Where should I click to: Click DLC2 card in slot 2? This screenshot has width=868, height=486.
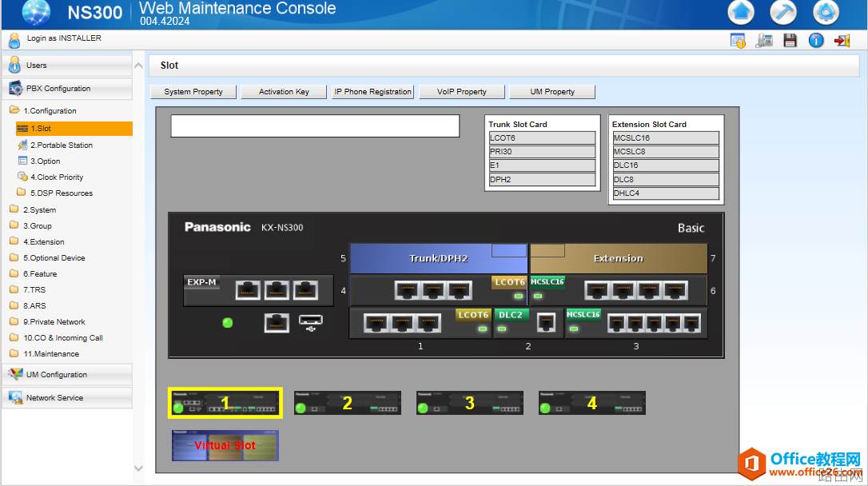click(528, 323)
